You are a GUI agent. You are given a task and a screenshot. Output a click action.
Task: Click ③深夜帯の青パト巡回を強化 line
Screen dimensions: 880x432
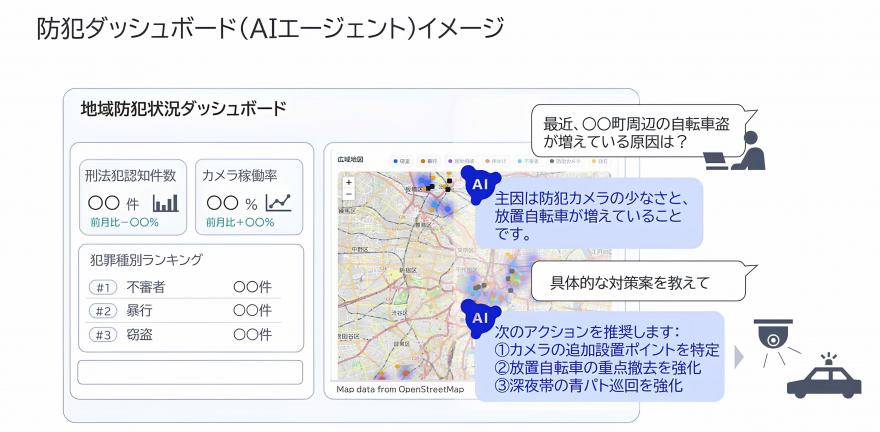588,385
